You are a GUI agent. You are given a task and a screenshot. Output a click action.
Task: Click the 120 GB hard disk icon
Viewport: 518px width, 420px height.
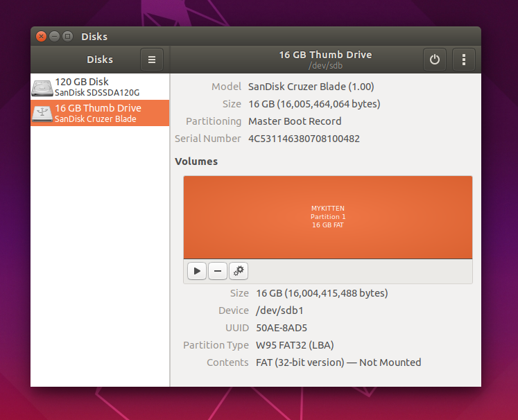(x=42, y=87)
